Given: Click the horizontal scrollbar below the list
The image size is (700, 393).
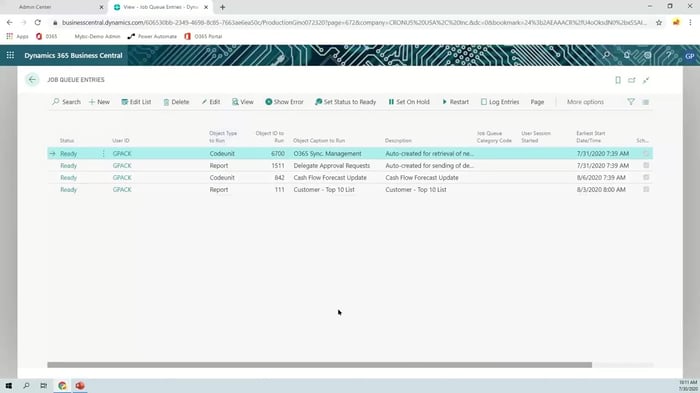Looking at the screenshot, I should [x=320, y=365].
